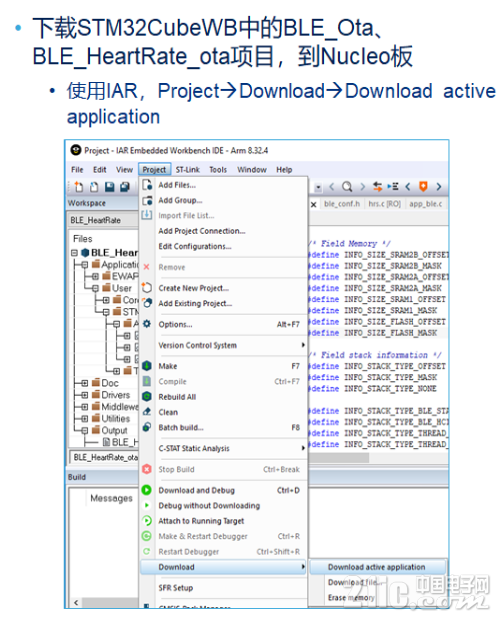Click the Save All toolbar icon
Screen dimensions: 497x618
(125, 186)
